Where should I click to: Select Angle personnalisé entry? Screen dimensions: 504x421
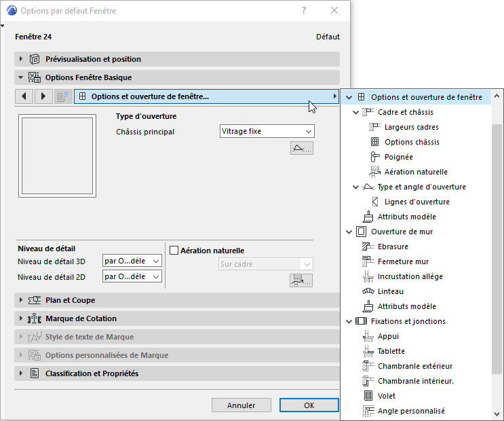[x=411, y=411]
